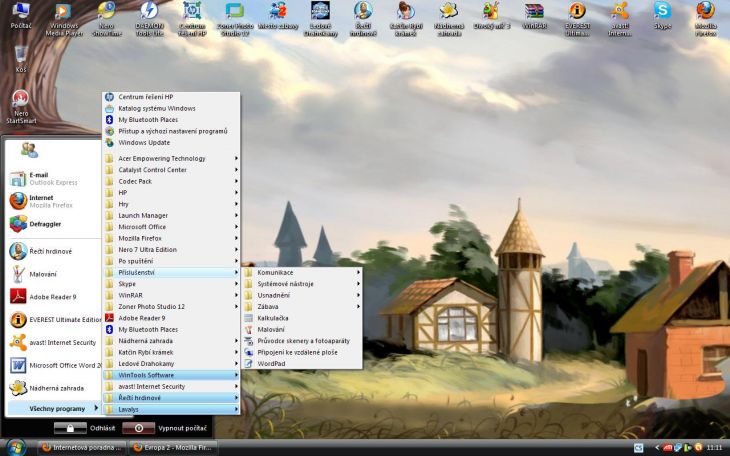The image size is (730, 456).
Task: Open the HP program folder
Action: [171, 193]
